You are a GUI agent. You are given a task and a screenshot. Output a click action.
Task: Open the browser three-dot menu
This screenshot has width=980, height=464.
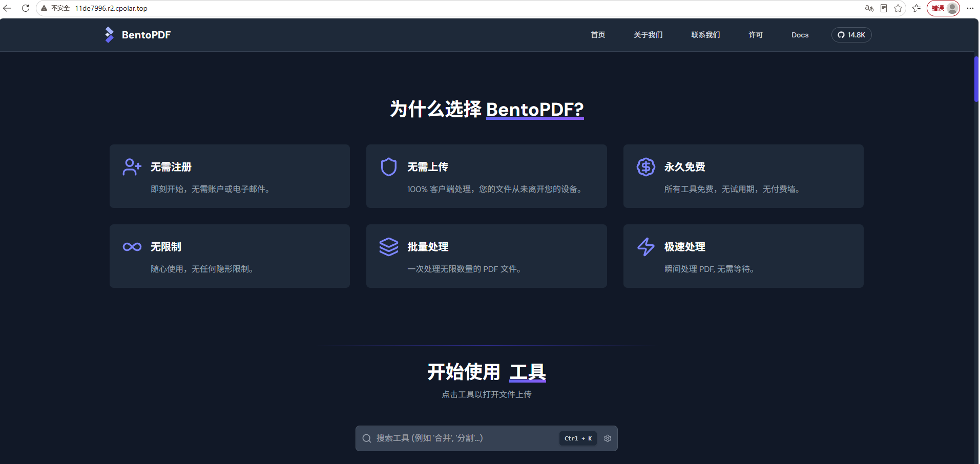pyautogui.click(x=970, y=8)
